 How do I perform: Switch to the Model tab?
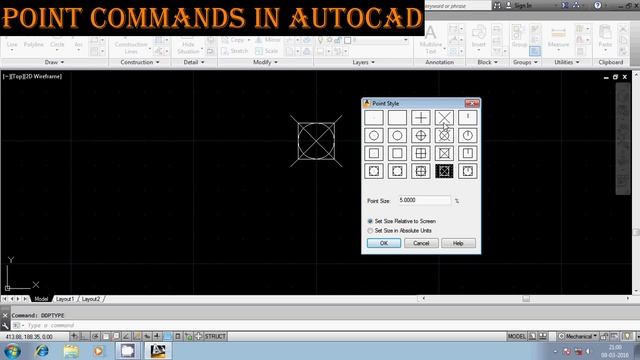click(x=41, y=299)
